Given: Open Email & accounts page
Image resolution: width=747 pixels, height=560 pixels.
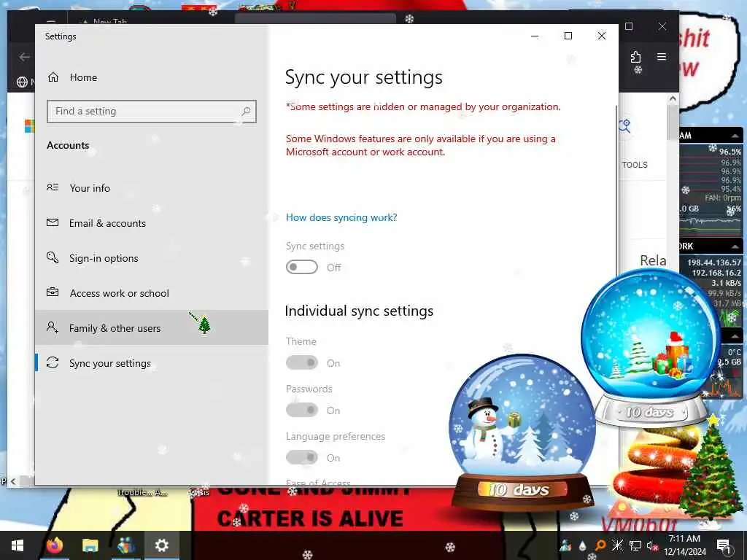Looking at the screenshot, I should pyautogui.click(x=152, y=223).
